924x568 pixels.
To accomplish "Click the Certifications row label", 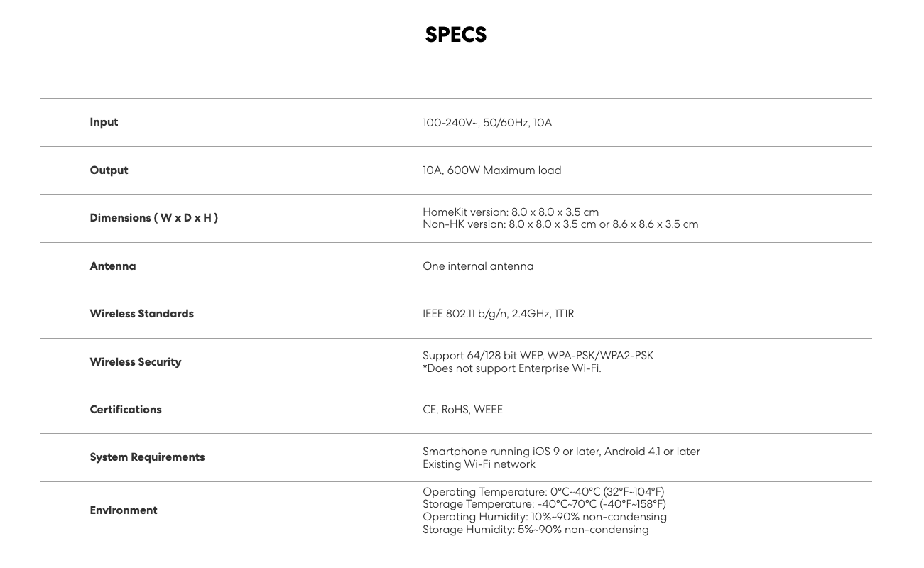I will (x=125, y=410).
